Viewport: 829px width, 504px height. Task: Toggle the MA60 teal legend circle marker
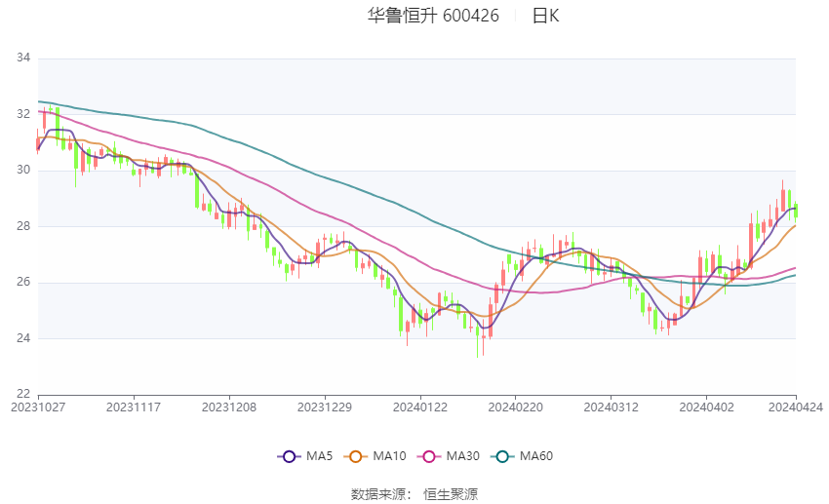(x=502, y=456)
